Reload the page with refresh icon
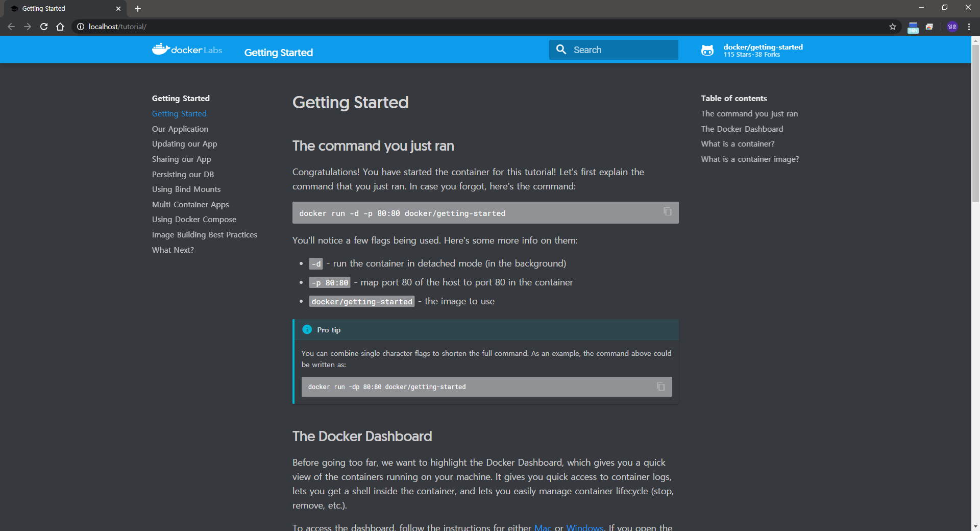The image size is (980, 531). [44, 27]
